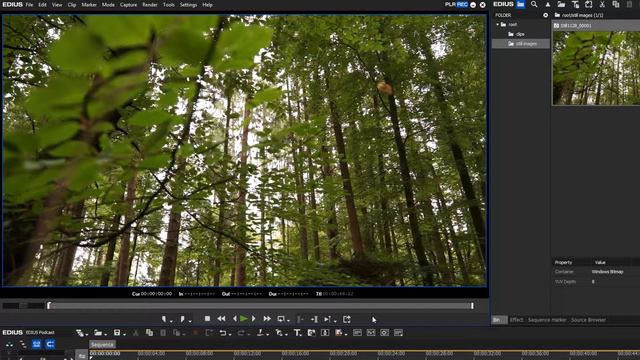This screenshot has width=640, height=360.
Task: Expand the Undo history dropdown arrow
Action: [x=230, y=334]
